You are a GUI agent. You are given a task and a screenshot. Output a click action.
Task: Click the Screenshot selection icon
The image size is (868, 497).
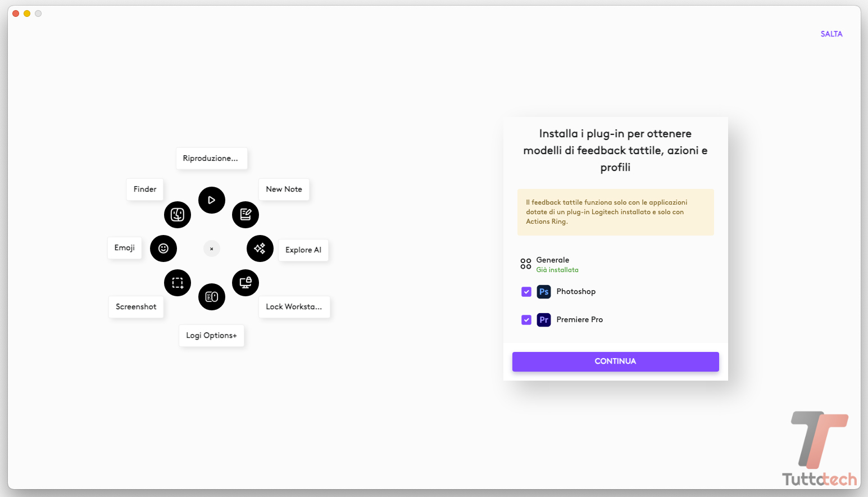pyautogui.click(x=178, y=283)
